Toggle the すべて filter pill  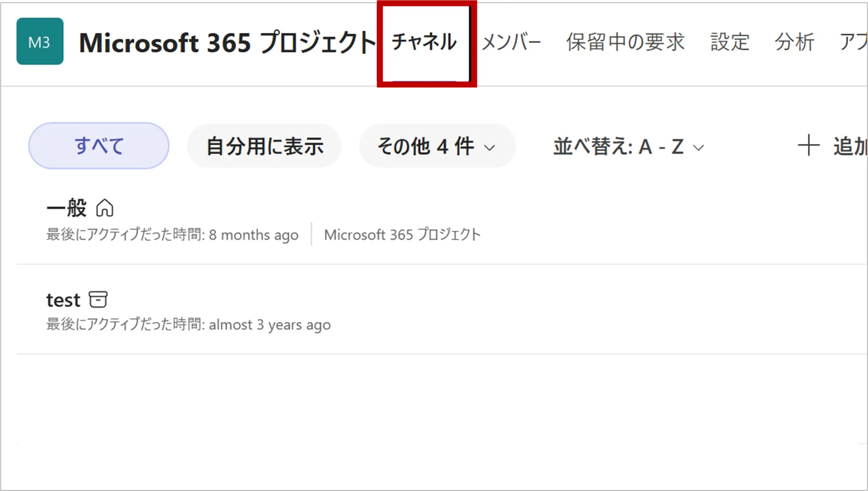[99, 146]
